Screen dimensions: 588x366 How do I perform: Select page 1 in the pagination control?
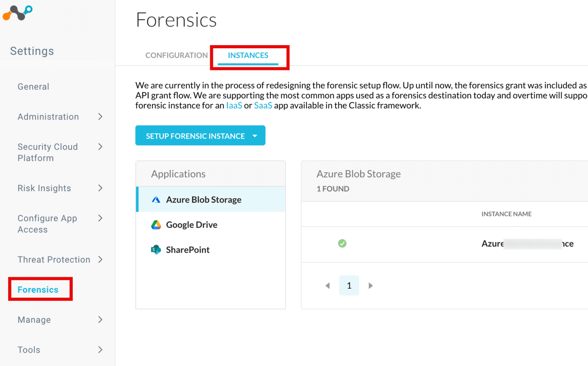click(x=349, y=285)
